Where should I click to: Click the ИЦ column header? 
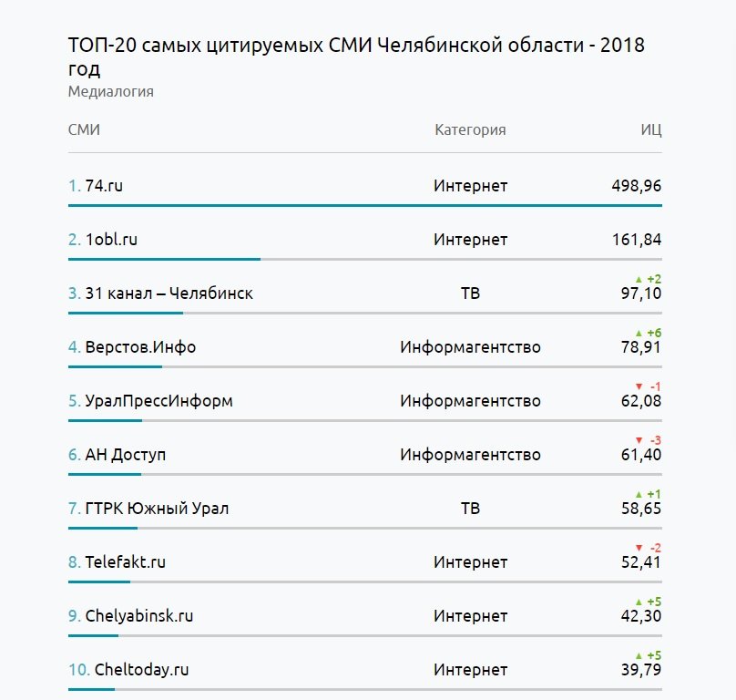(x=650, y=129)
